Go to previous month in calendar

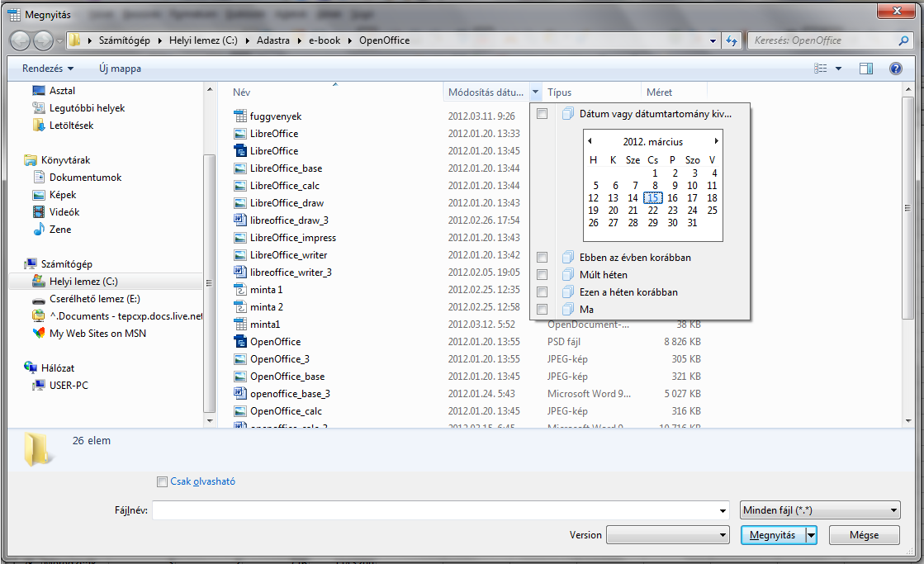590,141
